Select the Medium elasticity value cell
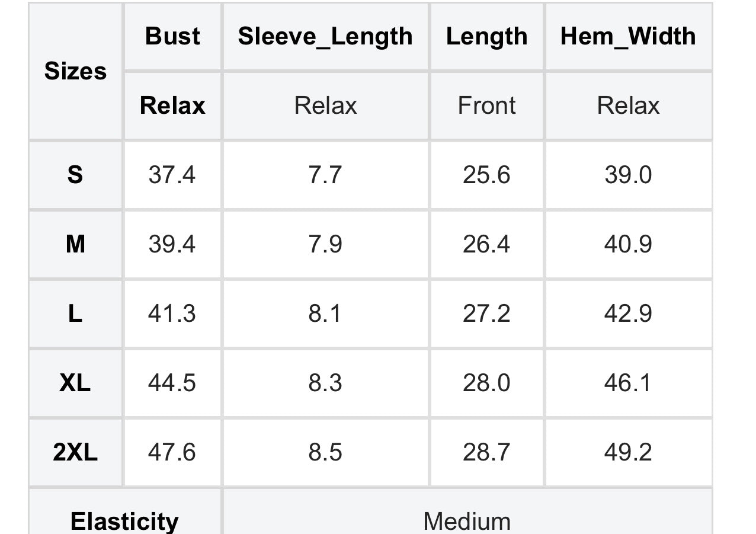Screen dimensions: 756x534 (467, 520)
